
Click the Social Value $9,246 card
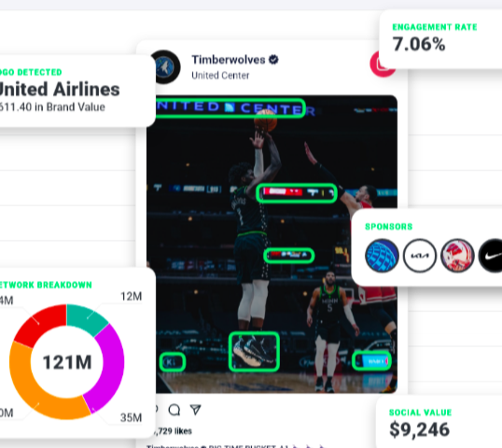[439, 422]
